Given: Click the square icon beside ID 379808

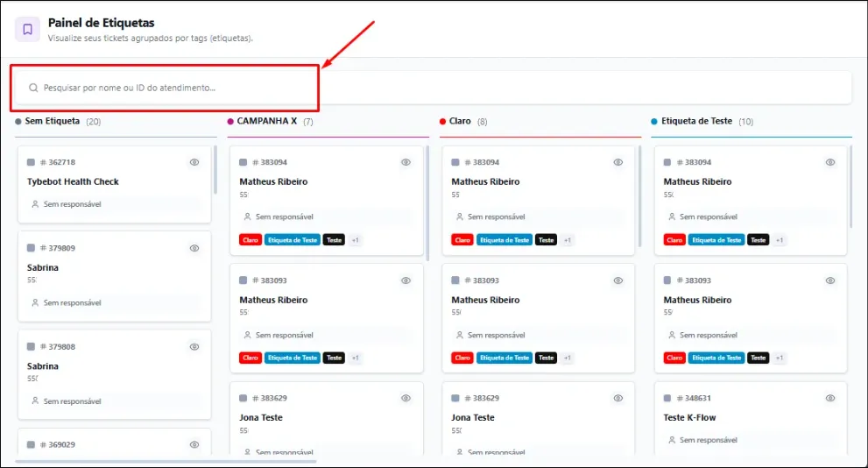Looking at the screenshot, I should [31, 347].
